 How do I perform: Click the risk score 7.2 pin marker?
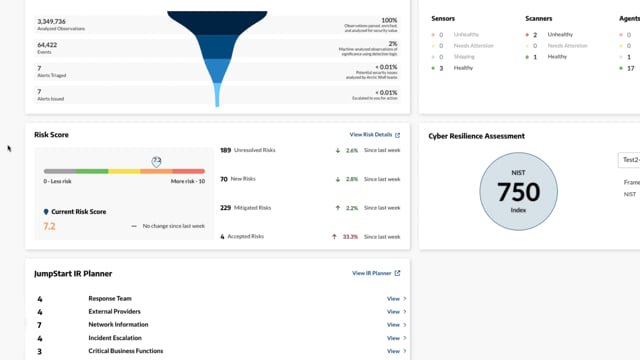[x=156, y=162]
